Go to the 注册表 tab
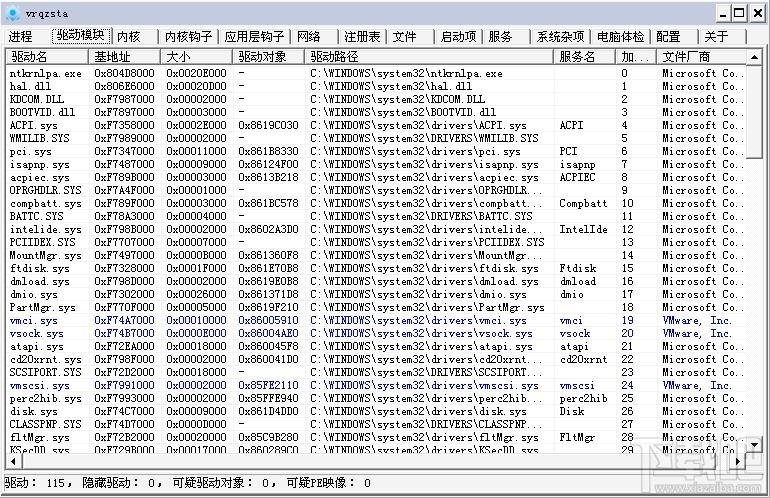 [362, 36]
